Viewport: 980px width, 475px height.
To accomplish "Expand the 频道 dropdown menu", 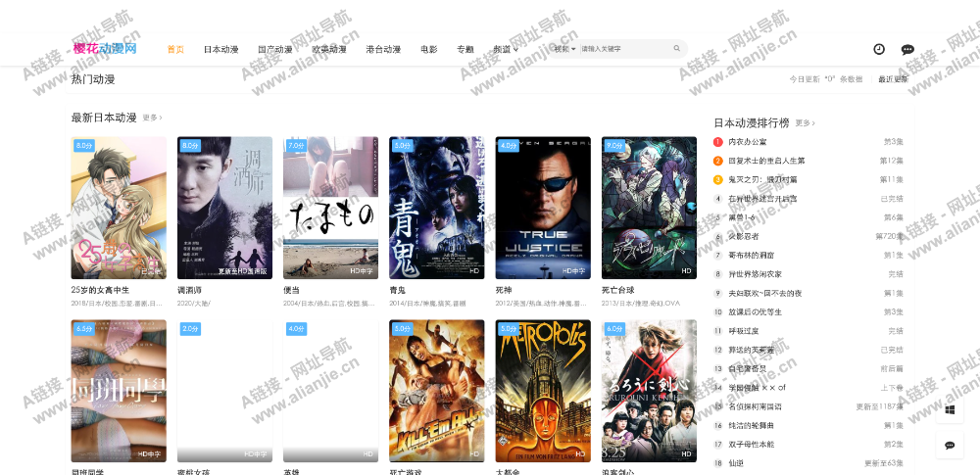I will 506,49.
